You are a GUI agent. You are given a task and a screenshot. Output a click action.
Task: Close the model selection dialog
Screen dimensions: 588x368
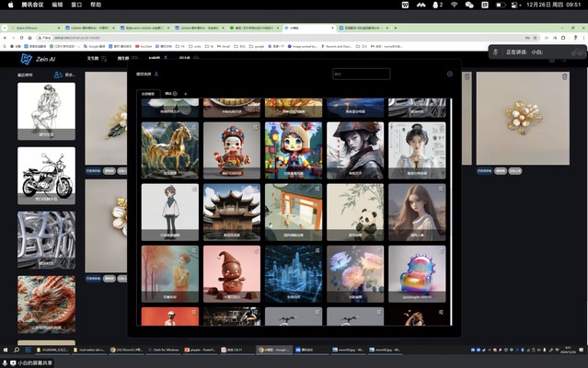[x=449, y=75]
